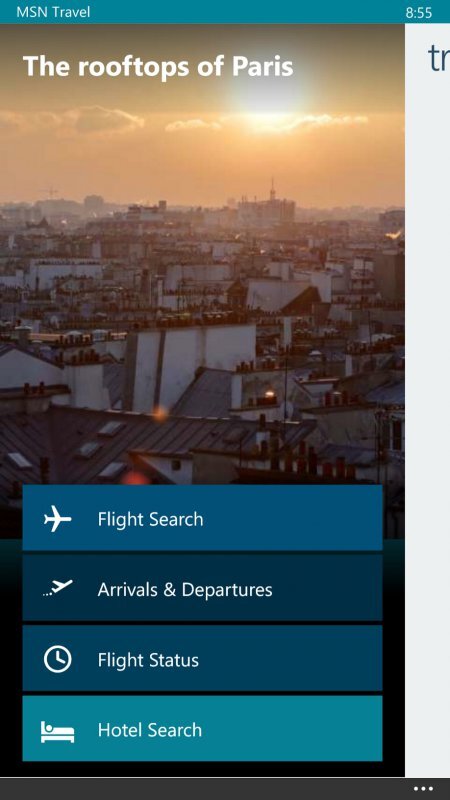Open the Flight Search label
The height and width of the screenshot is (800, 450).
click(151, 519)
